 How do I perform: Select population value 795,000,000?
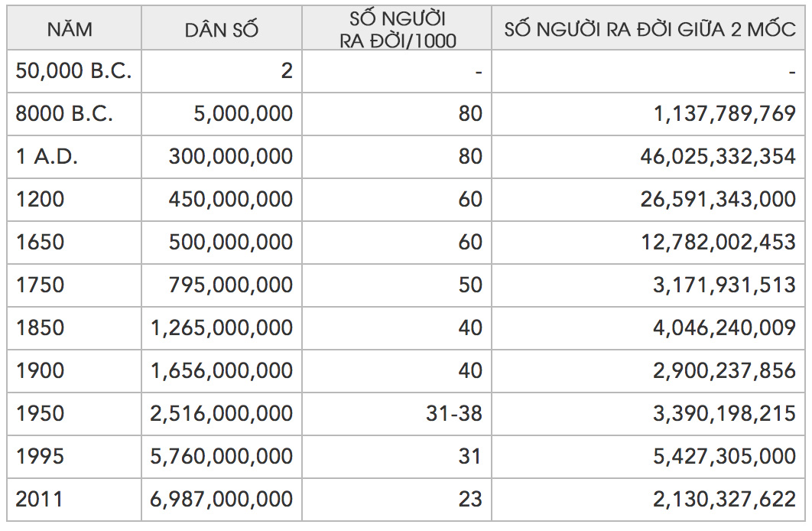pos(230,285)
